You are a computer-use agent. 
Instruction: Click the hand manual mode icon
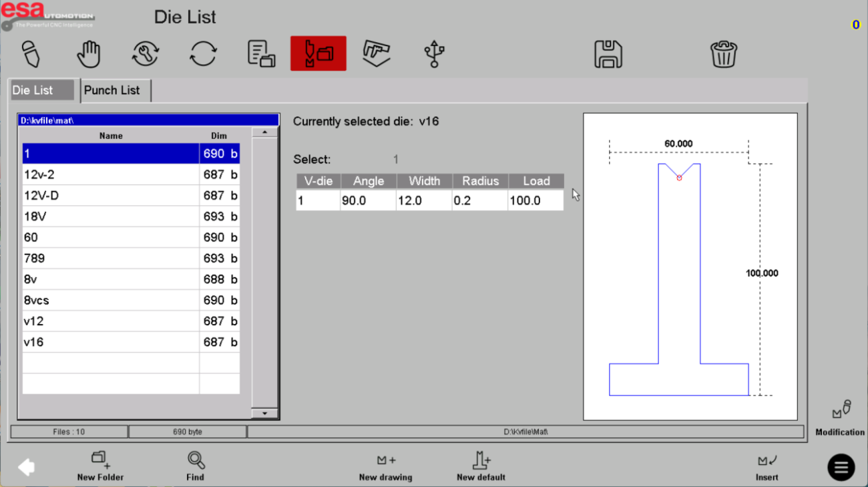(88, 53)
